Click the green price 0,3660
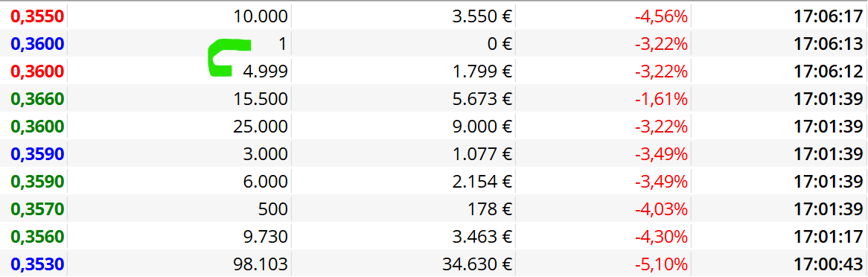Screen dimensions: 868x277 (38, 99)
